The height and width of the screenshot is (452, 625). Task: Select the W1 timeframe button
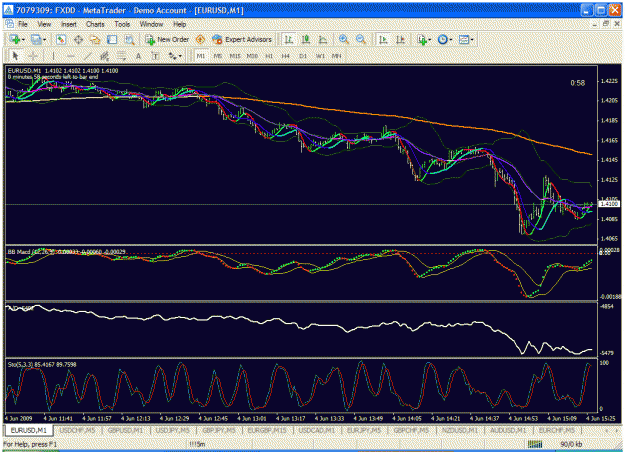(x=320, y=56)
